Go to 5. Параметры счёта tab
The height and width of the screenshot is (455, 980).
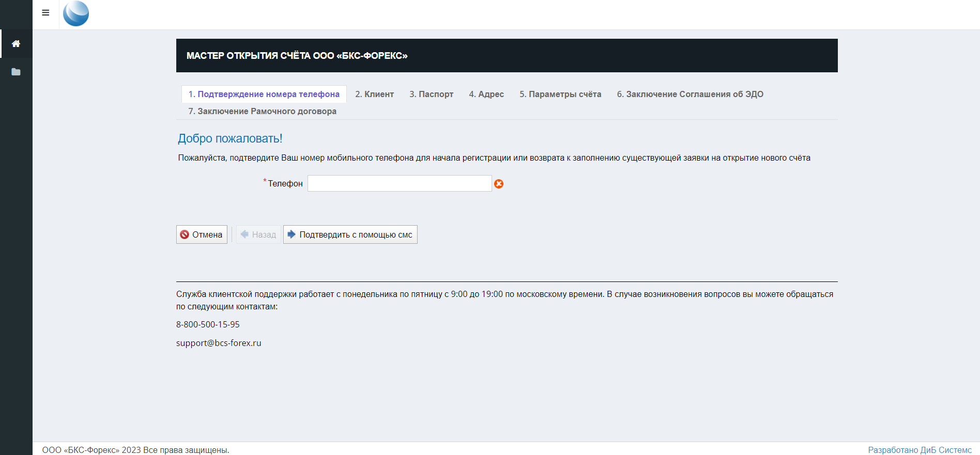click(560, 94)
